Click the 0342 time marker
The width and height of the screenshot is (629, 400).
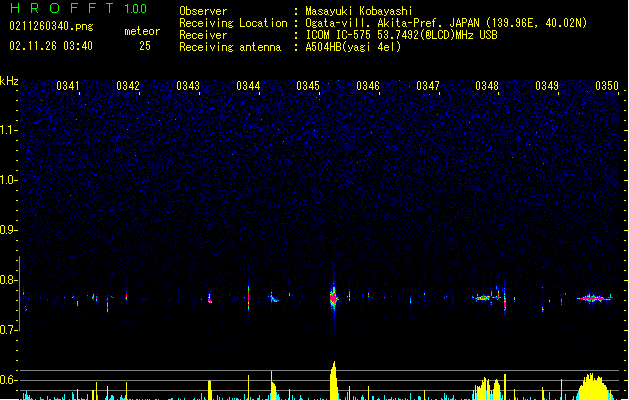(x=128, y=86)
